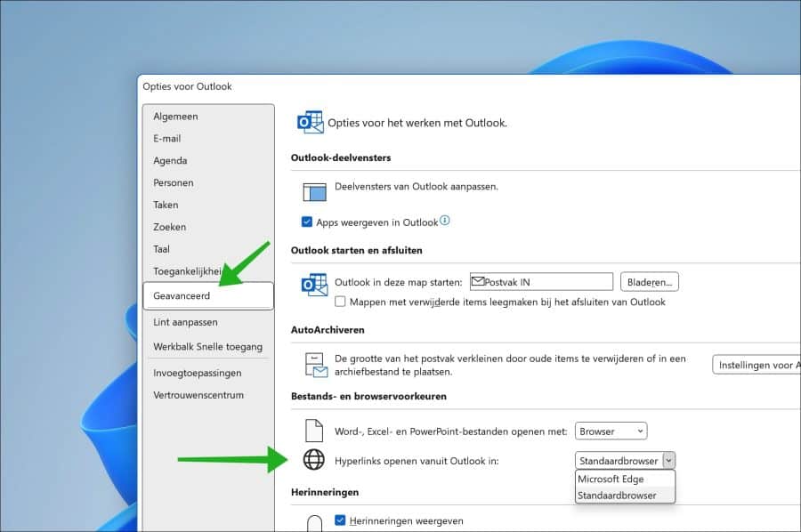Uncheck Apps weergeven in Outlook

click(x=307, y=222)
